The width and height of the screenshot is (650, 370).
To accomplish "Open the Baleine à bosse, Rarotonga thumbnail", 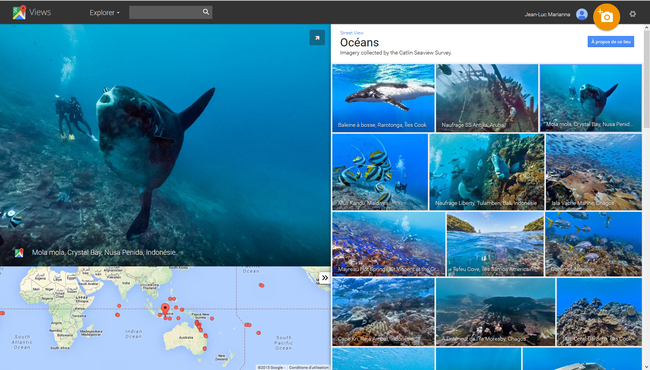I will point(383,98).
